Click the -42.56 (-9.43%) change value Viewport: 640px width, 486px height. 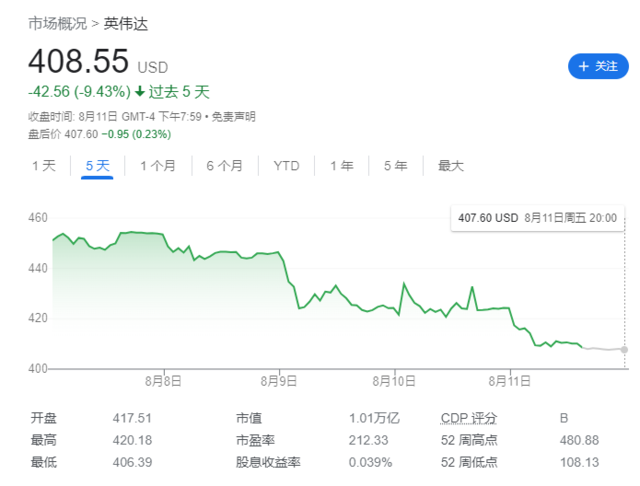tap(80, 91)
